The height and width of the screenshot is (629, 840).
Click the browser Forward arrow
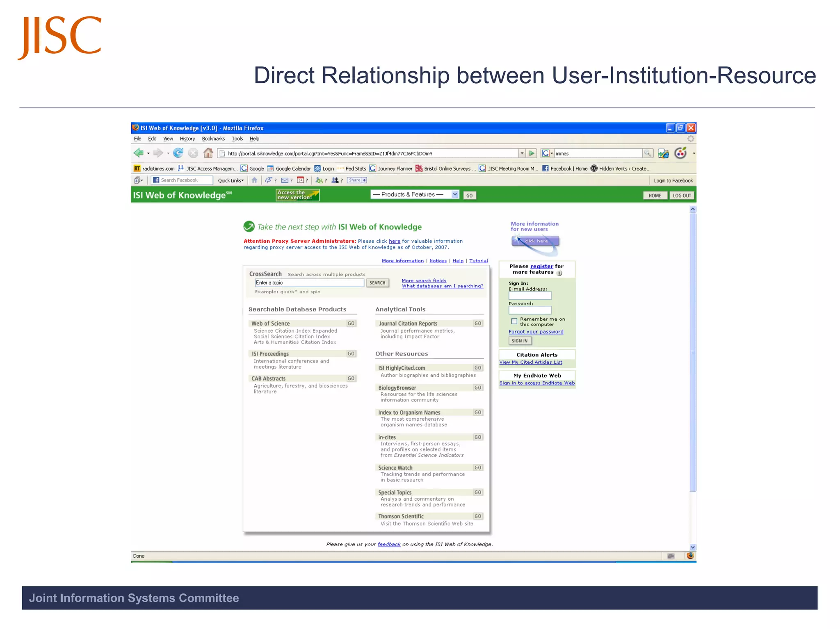[157, 153]
